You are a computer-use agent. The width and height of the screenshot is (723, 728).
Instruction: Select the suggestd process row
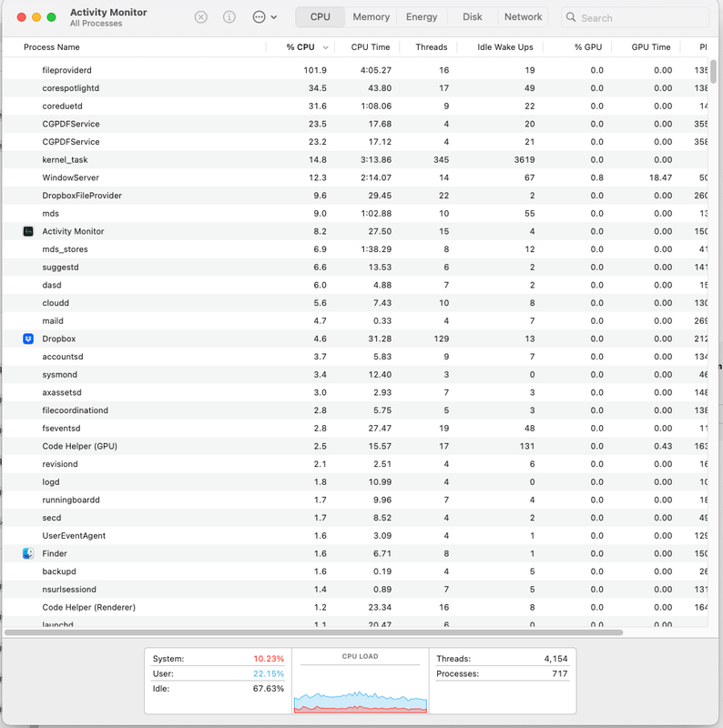pyautogui.click(x=355, y=267)
